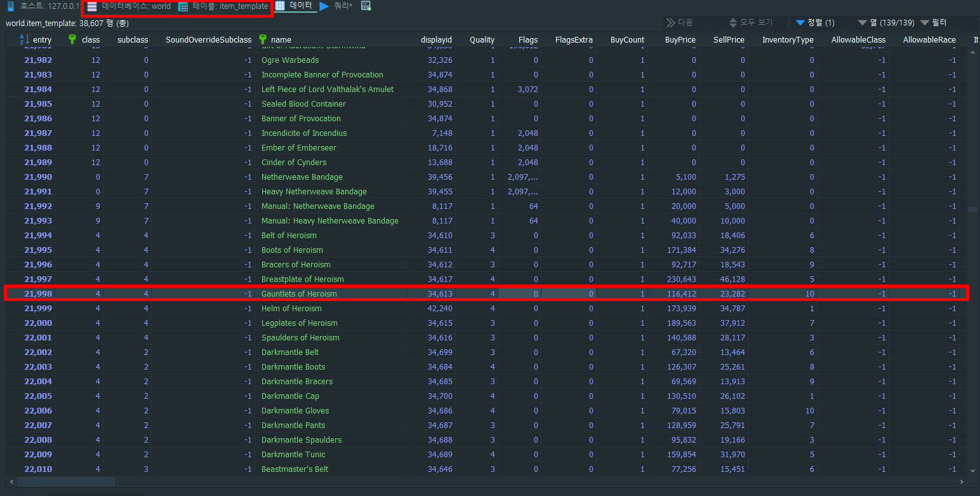Image resolution: width=980 pixels, height=496 pixels.
Task: Click the 모두 보기 (show all) button
Action: 751,22
